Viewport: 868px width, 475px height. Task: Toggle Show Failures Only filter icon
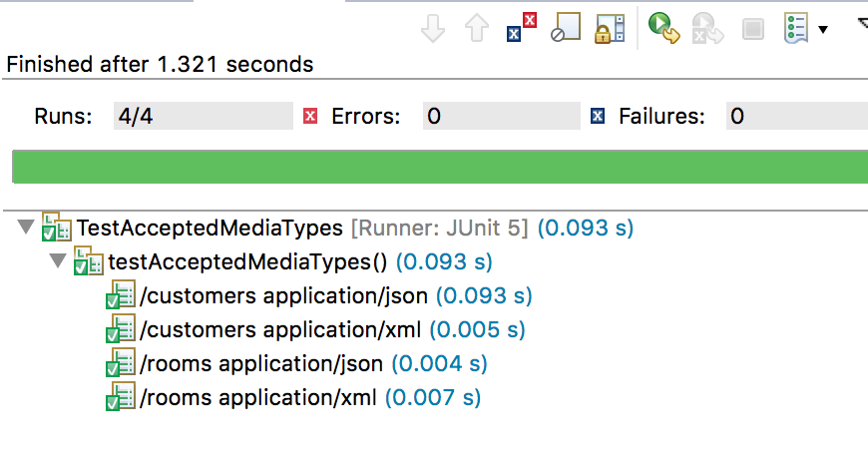point(522,28)
